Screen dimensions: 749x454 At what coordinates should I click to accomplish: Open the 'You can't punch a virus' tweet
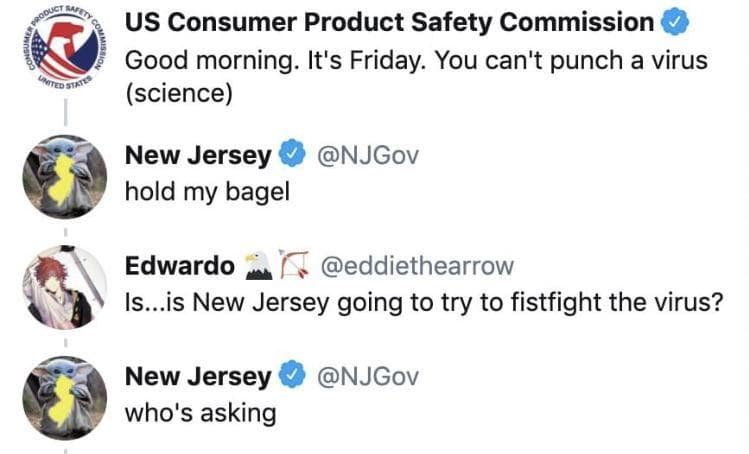pos(415,75)
